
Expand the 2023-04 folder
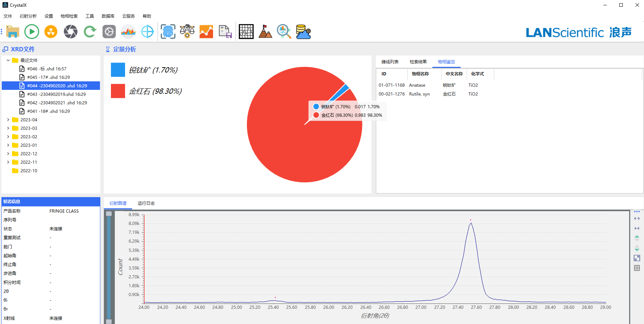click(8, 120)
